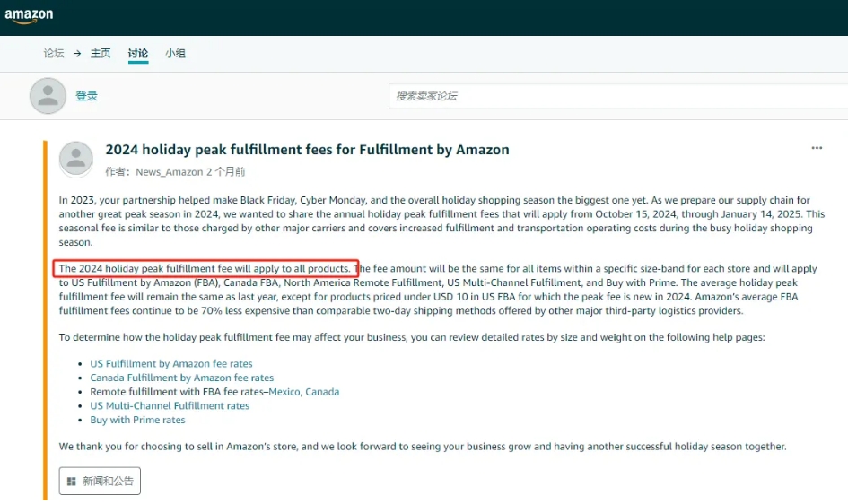This screenshot has height=504, width=848.
Task: Open the 论坛 breadcrumb link
Action: pos(54,54)
